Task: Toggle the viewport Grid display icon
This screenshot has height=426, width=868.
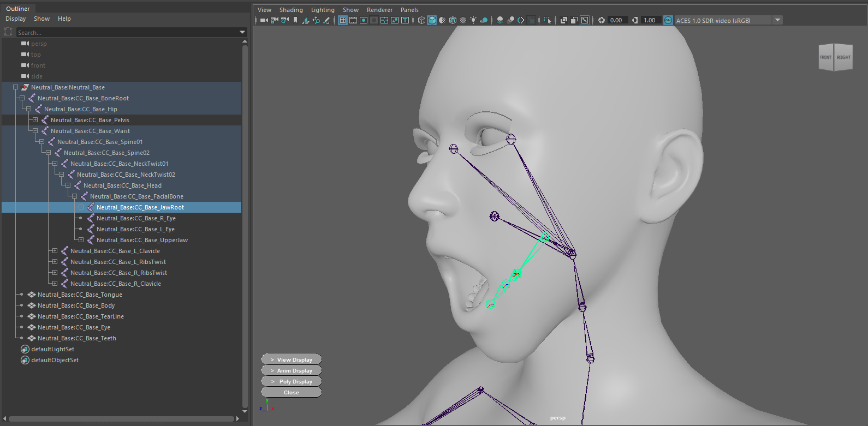Action: [343, 20]
